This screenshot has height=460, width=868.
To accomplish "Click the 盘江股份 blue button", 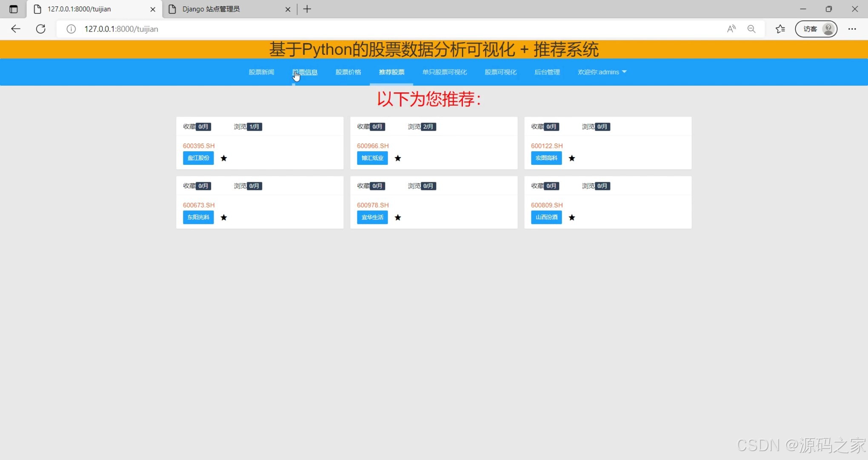I will click(198, 158).
